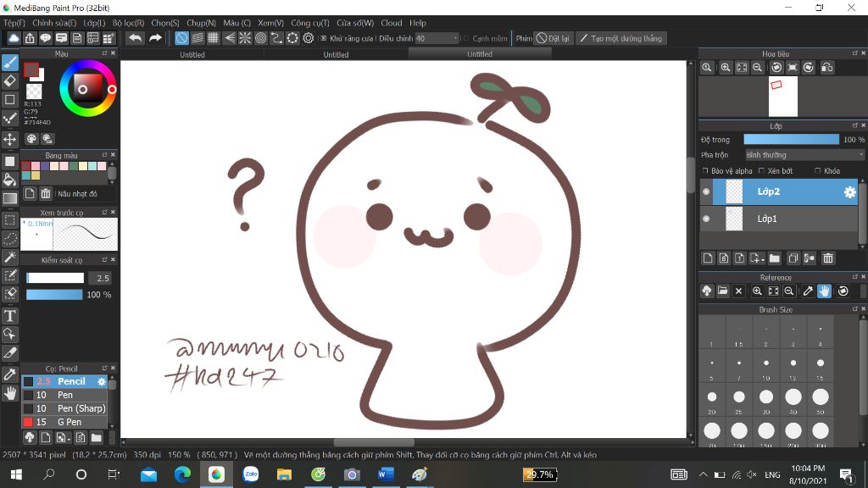Zoom in on navigator panel
The width and height of the screenshot is (868, 488).
coord(726,68)
